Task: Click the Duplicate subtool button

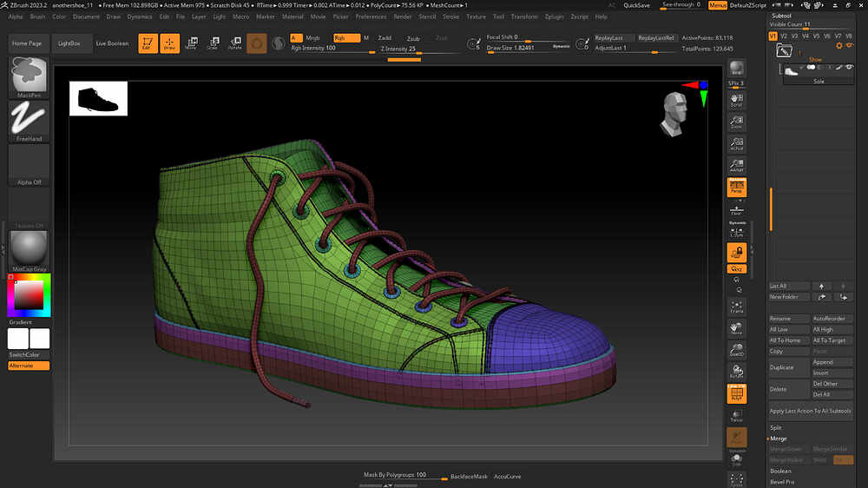Action: (789, 367)
